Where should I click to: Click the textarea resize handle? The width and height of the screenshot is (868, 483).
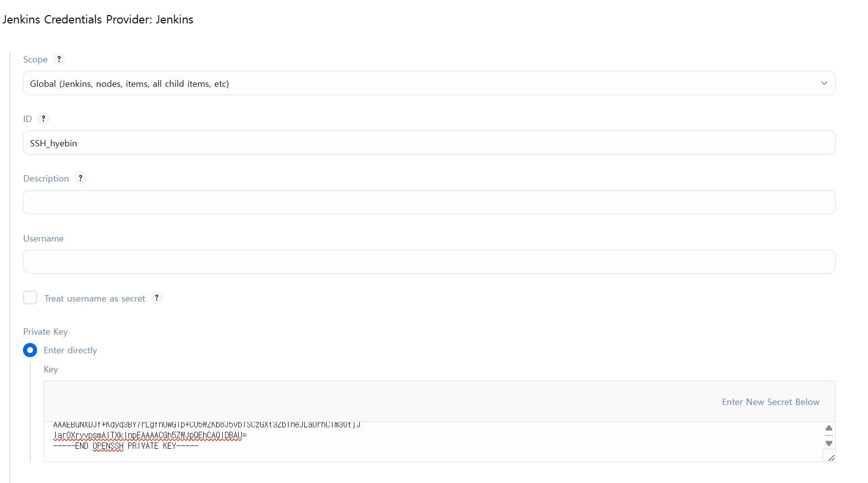831,458
